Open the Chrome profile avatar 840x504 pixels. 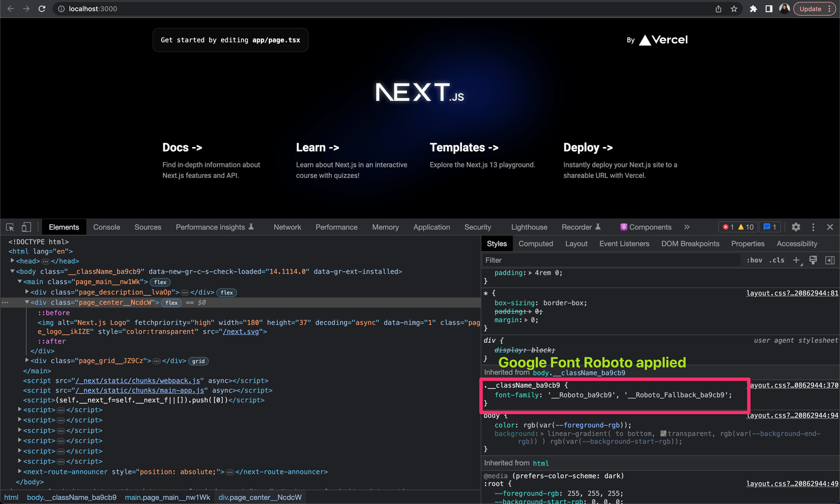pos(785,9)
